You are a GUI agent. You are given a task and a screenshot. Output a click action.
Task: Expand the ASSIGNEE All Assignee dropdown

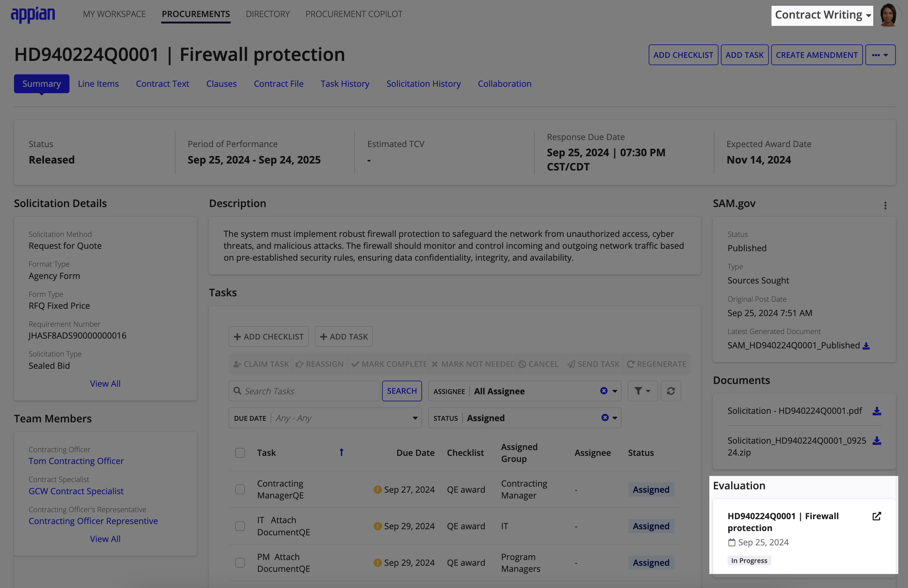[615, 391]
